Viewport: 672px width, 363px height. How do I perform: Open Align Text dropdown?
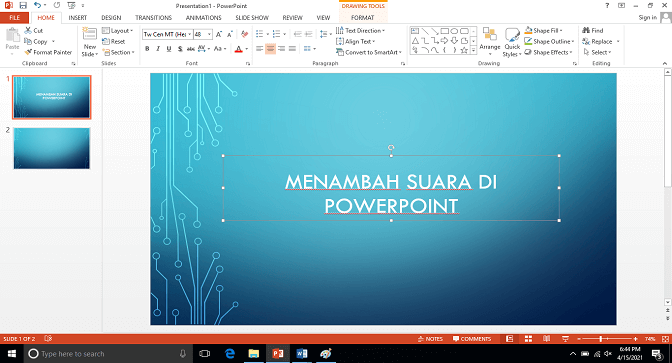(x=355, y=42)
